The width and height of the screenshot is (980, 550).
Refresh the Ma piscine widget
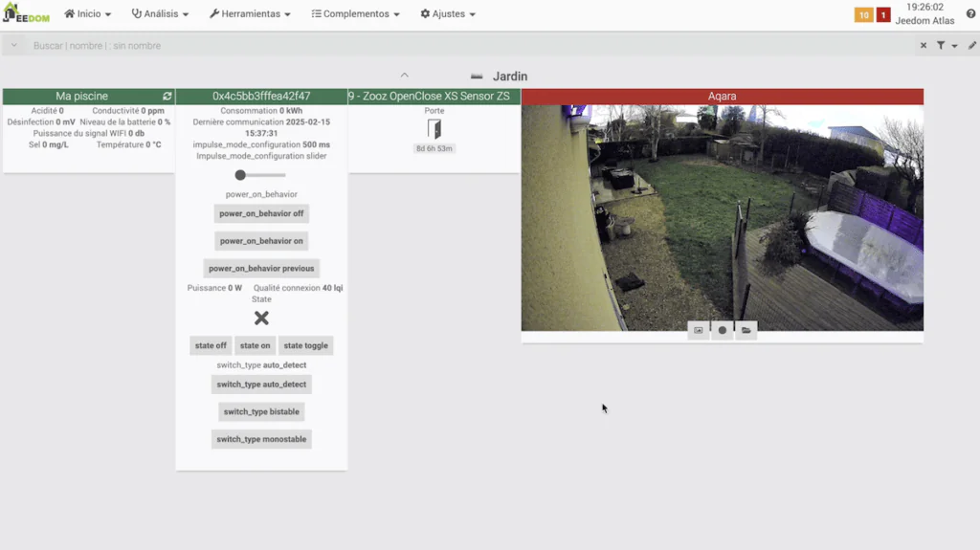pyautogui.click(x=167, y=97)
